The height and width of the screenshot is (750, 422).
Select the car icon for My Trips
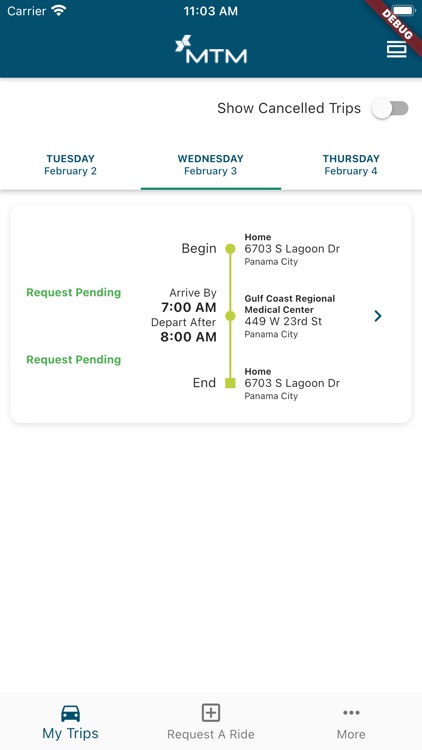point(70,714)
